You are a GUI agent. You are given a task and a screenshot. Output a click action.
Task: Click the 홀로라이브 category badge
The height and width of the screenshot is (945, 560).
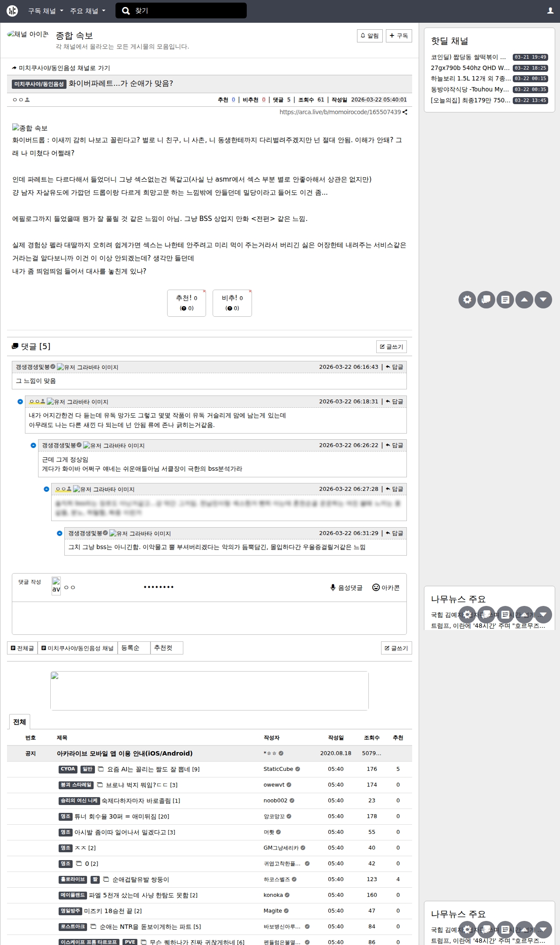pyautogui.click(x=73, y=879)
